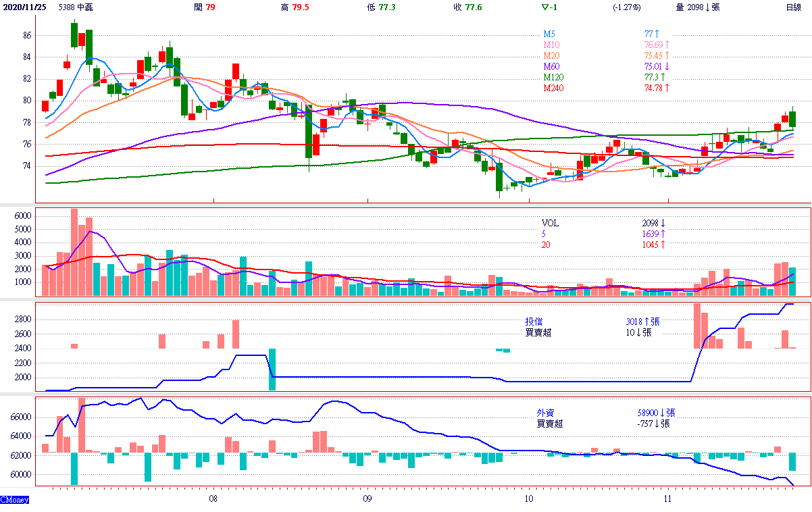Image resolution: width=812 pixels, height=512 pixels.
Task: Click the 10 month marker on the time axis
Action: coord(528,499)
